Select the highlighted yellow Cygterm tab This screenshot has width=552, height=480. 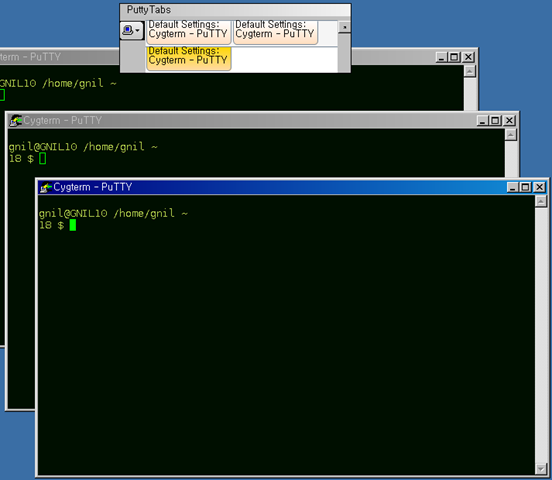(x=188, y=57)
